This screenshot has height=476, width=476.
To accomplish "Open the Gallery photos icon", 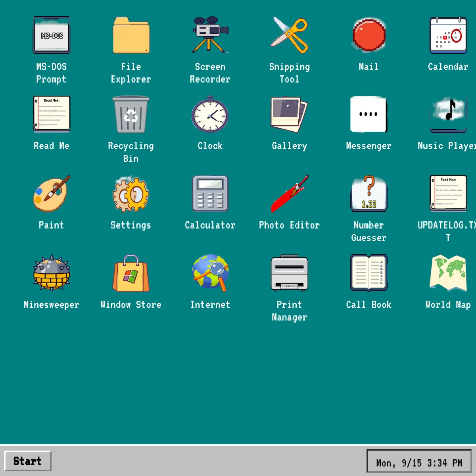I will pyautogui.click(x=290, y=115).
